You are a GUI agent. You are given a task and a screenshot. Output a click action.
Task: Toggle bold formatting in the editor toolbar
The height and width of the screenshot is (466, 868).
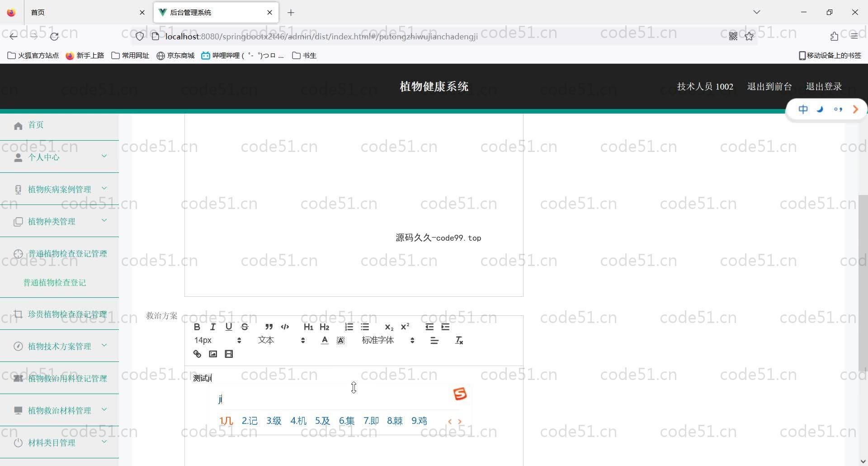[197, 327]
